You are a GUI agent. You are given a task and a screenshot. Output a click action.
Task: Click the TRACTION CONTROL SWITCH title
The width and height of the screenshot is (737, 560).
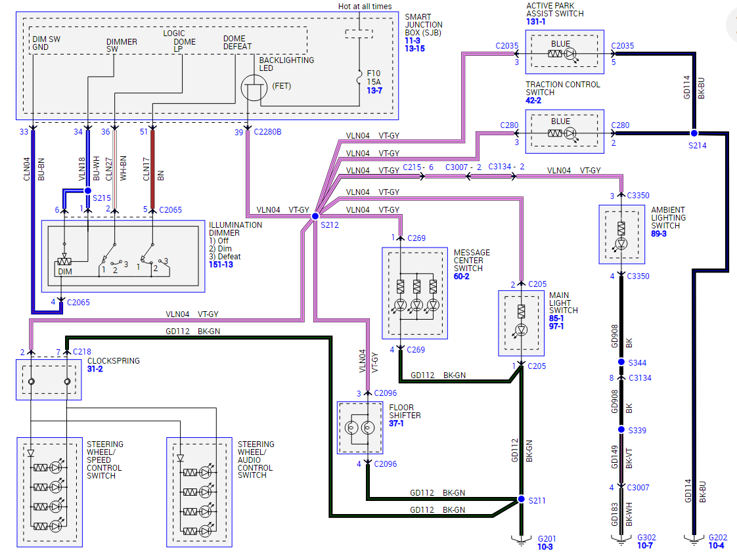563,89
